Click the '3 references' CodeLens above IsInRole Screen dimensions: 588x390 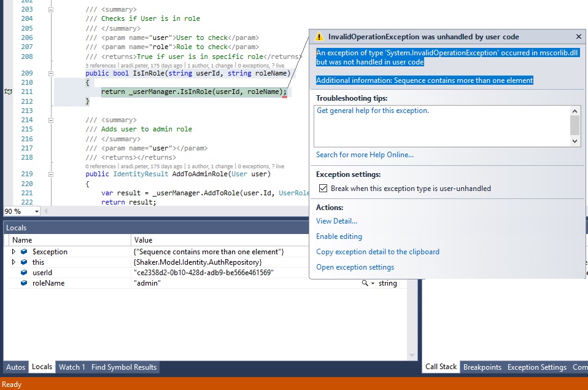(x=101, y=66)
